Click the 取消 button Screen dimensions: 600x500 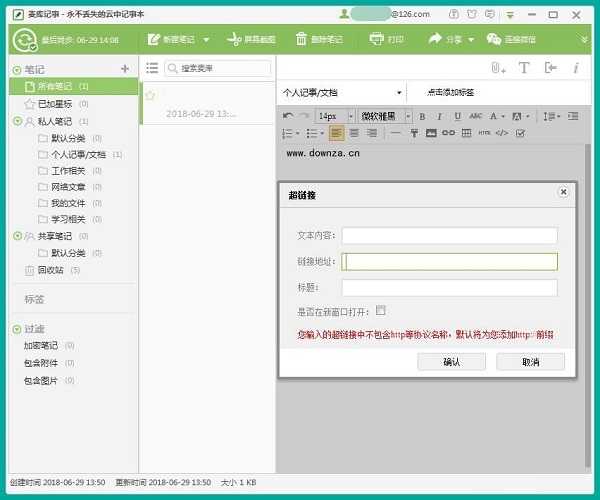pos(530,362)
